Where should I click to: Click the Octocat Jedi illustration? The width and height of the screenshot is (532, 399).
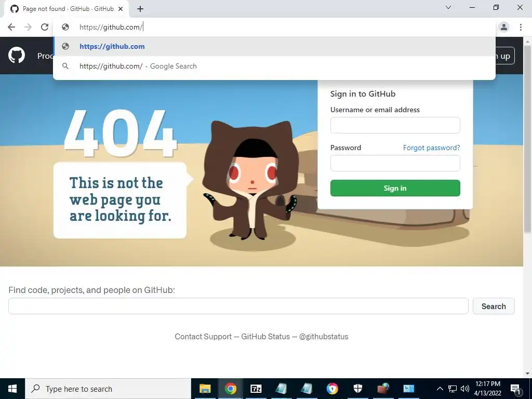pos(250,180)
